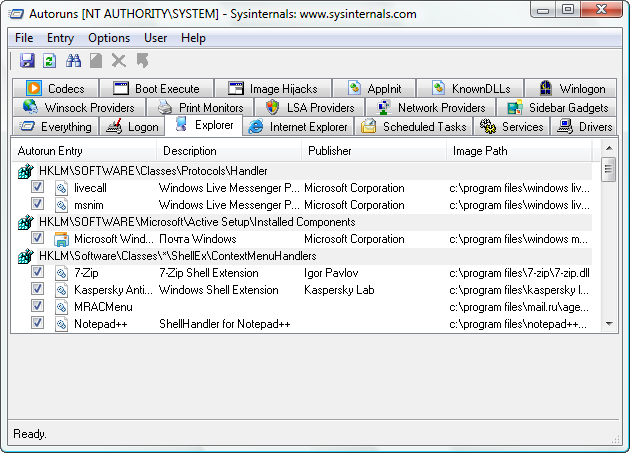Image resolution: width=630 pixels, height=453 pixels.
Task: Uncheck the Kaspersky Anti... entry checkbox
Action: (x=37, y=289)
